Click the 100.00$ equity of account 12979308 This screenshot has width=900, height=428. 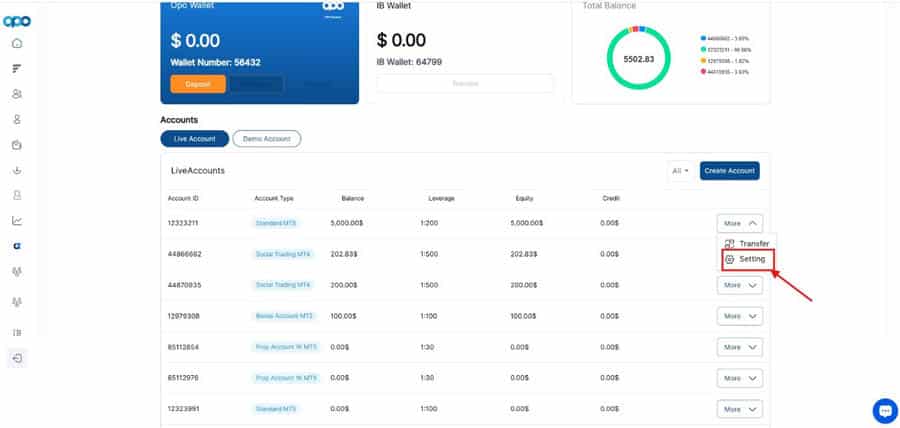click(523, 316)
